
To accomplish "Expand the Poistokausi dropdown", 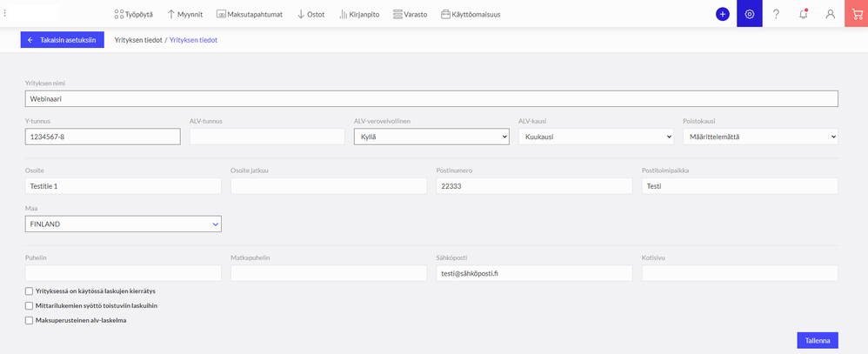I will pyautogui.click(x=761, y=137).
